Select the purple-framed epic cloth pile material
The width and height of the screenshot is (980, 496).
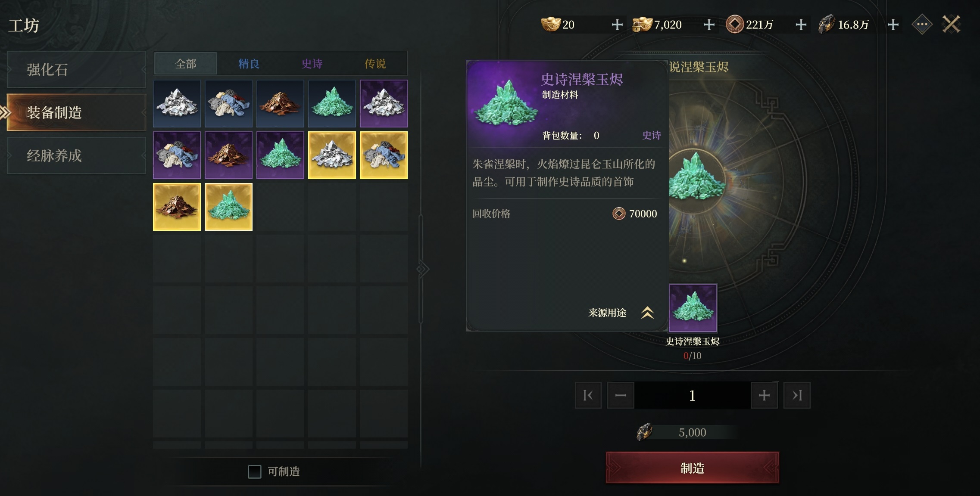coord(177,155)
